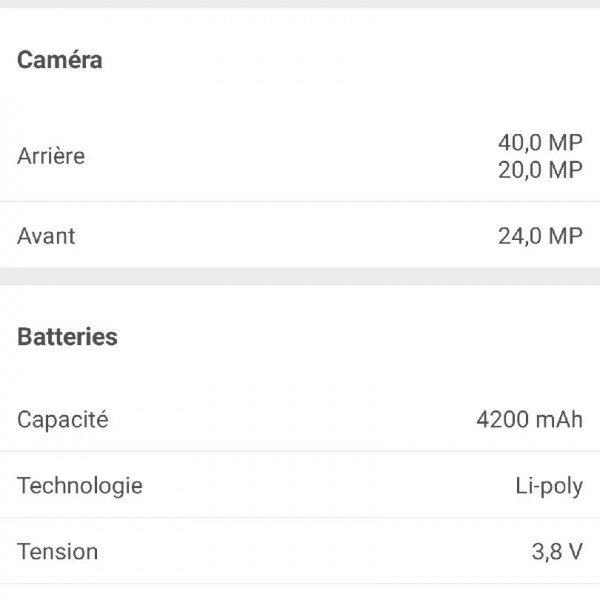The height and width of the screenshot is (600, 600).
Task: Tap the Caméra section heading
Action: tap(60, 60)
